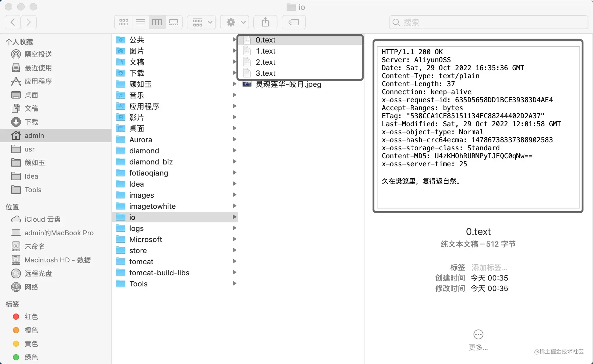The width and height of the screenshot is (593, 364).
Task: Click 添加标签... in the preview pane
Action: tap(489, 267)
